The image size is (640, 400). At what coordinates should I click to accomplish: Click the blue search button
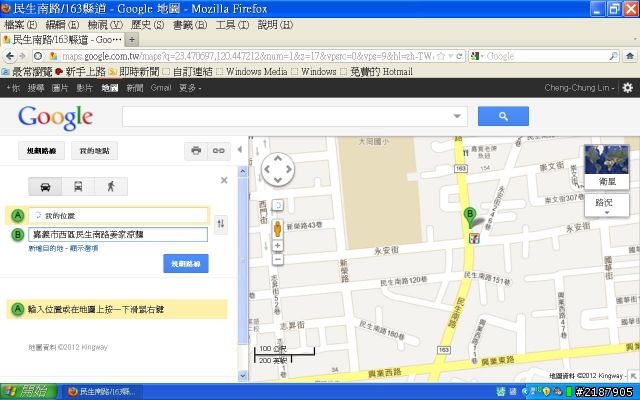click(x=503, y=116)
